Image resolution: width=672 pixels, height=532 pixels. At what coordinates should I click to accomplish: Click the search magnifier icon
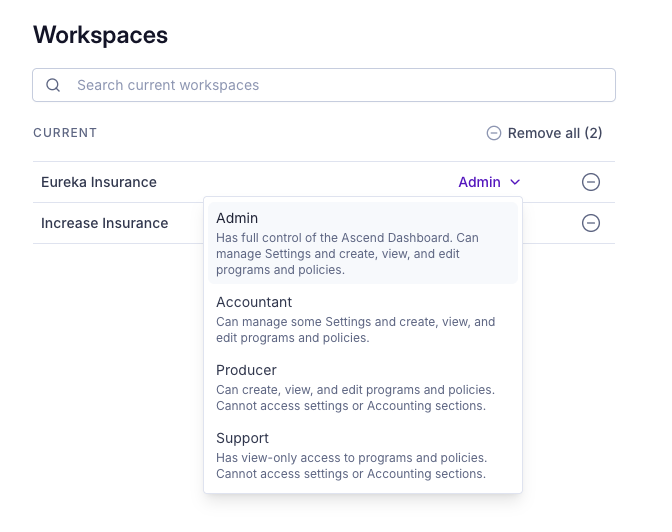point(53,85)
